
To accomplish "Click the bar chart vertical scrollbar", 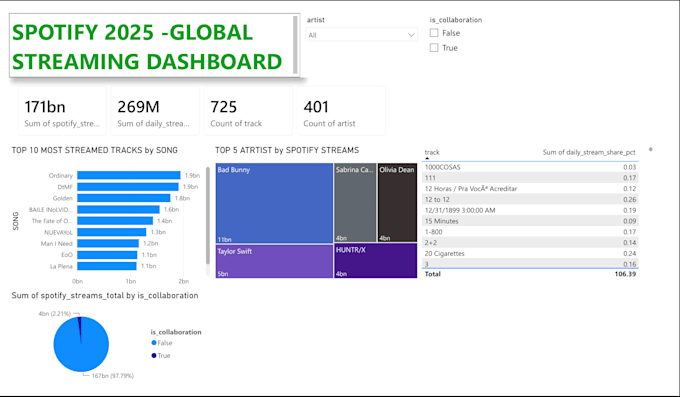I will pos(208,216).
